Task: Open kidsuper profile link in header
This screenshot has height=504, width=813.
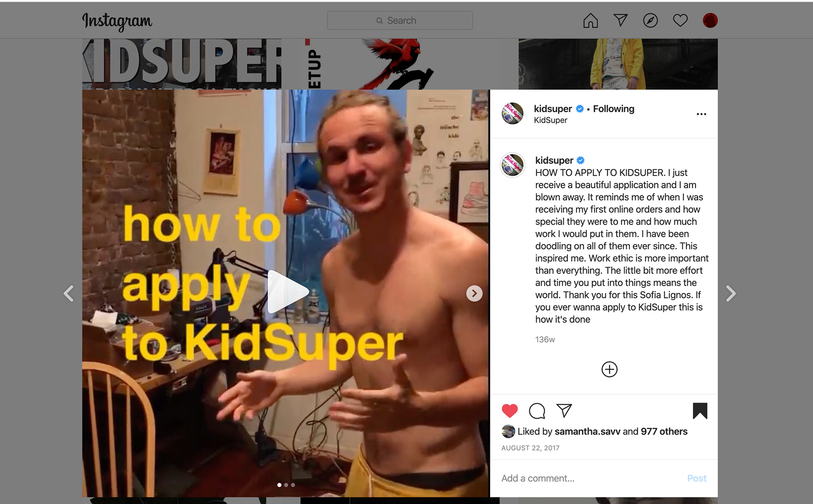Action: (x=553, y=109)
